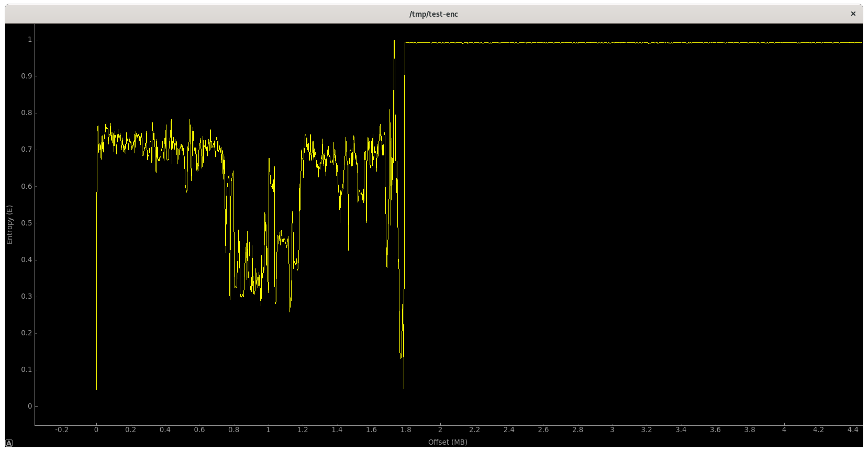Click the 0.1 tick on Entropy axis
This screenshot has width=868, height=452.
(x=26, y=369)
